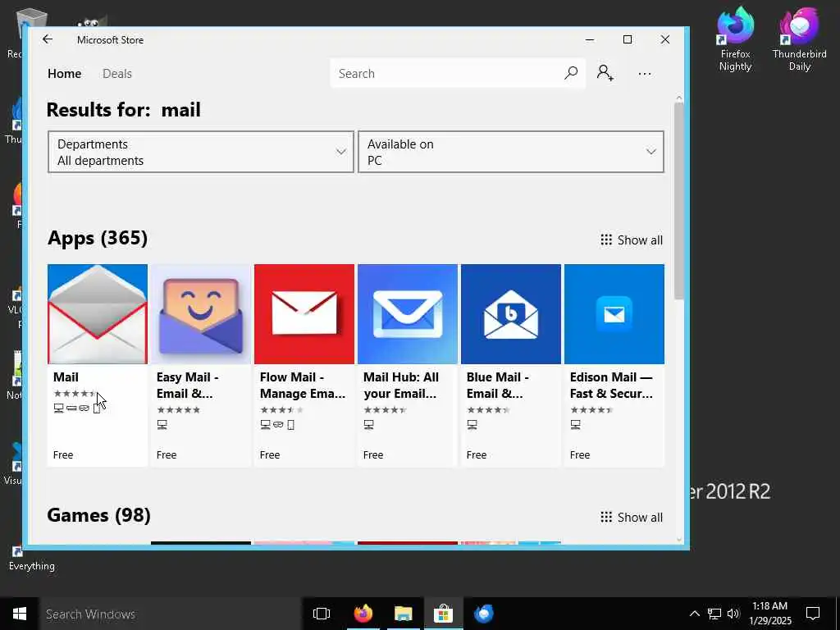The height and width of the screenshot is (630, 840).
Task: Click the search magnifier icon
Action: point(571,73)
